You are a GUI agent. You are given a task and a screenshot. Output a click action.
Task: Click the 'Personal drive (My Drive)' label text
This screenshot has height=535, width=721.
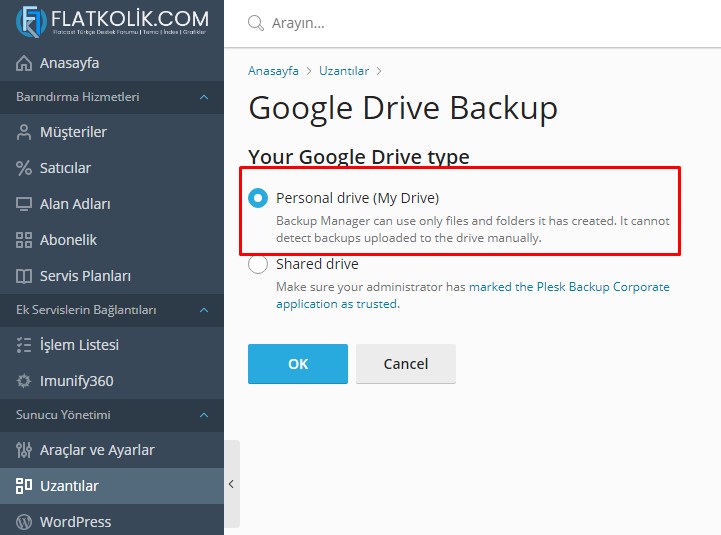tap(357, 198)
